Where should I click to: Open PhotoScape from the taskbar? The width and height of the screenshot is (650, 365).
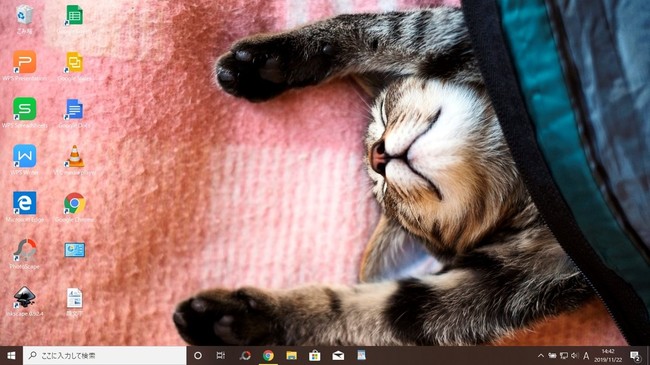(x=245, y=355)
